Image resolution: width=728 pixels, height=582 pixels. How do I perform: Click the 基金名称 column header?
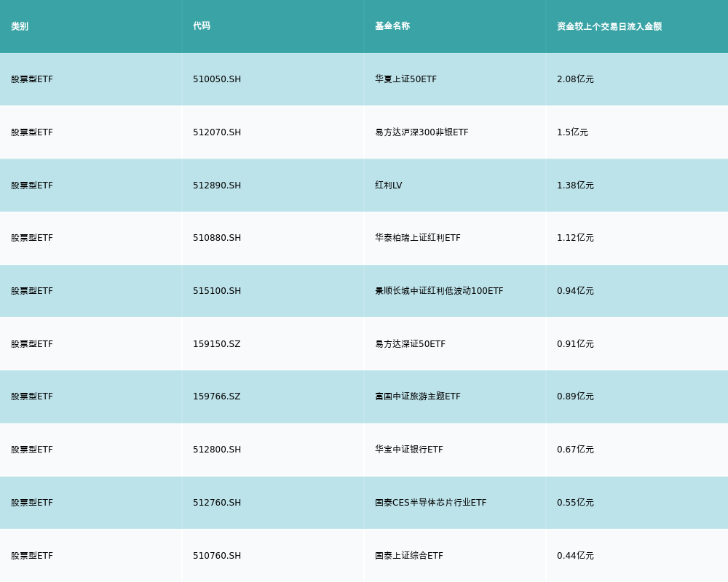pos(392,26)
